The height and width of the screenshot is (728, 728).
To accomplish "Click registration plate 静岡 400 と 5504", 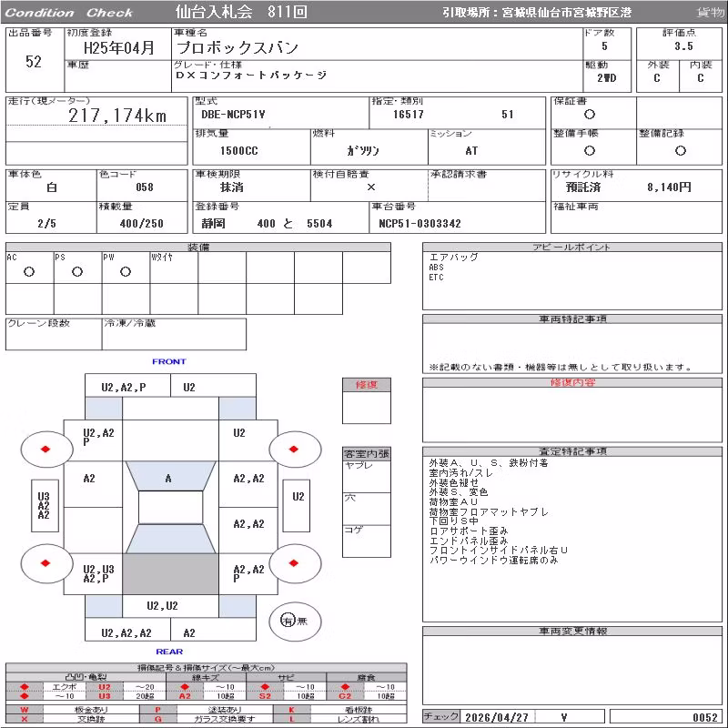I will click(267, 223).
